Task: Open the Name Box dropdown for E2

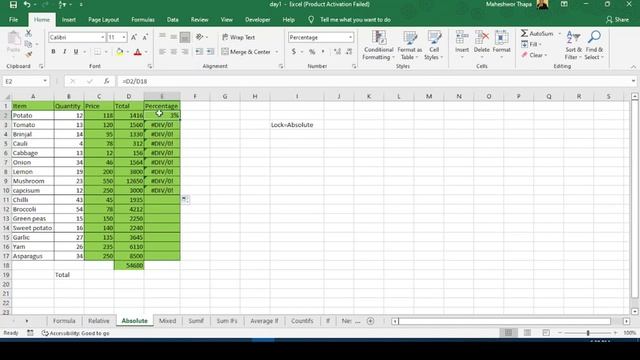Action: [45, 81]
